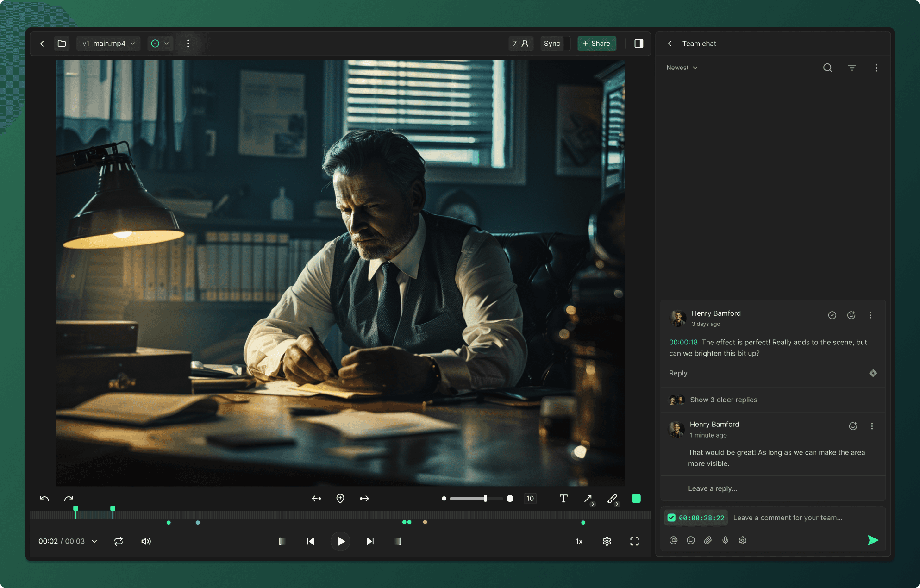Open the approval status dropdown

coord(160,44)
